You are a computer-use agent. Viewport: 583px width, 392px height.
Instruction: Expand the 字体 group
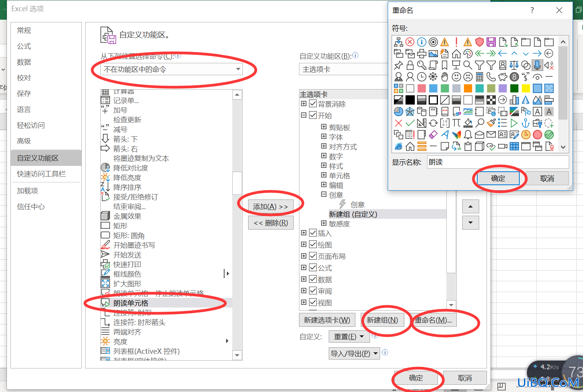pyautogui.click(x=324, y=136)
